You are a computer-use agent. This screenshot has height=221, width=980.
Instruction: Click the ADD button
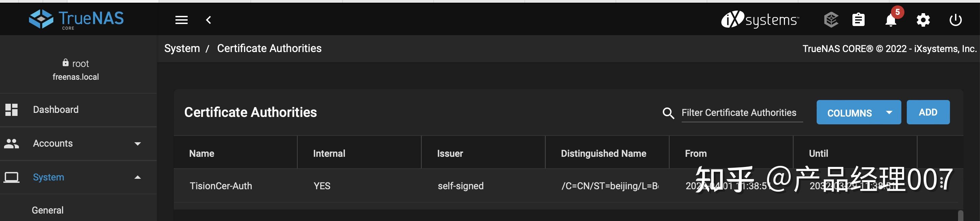coord(928,112)
